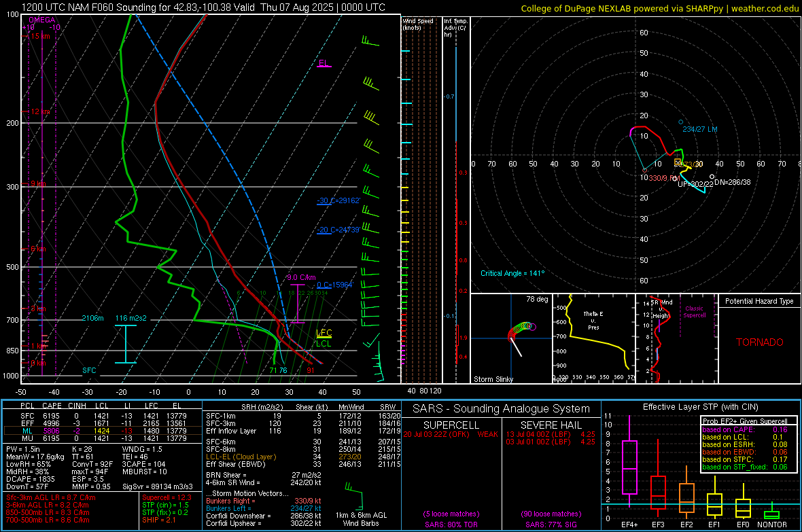Select the SFC-1km shear row
Viewport: 802px width, 532px height.
303,416
